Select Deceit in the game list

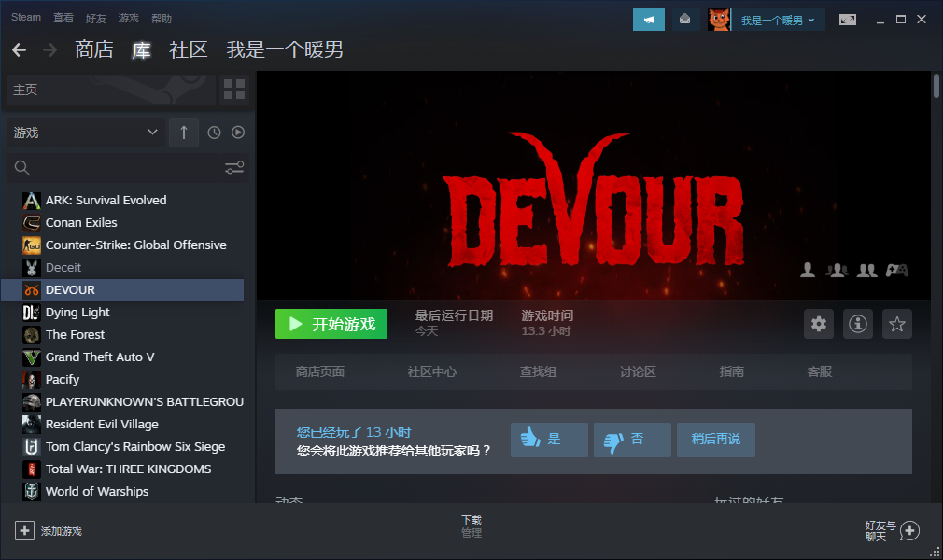point(122,268)
